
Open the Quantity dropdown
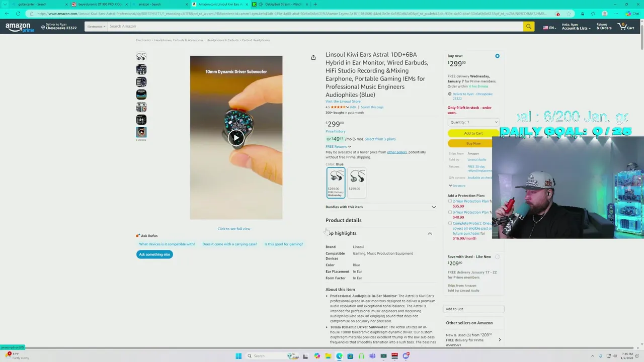(473, 122)
